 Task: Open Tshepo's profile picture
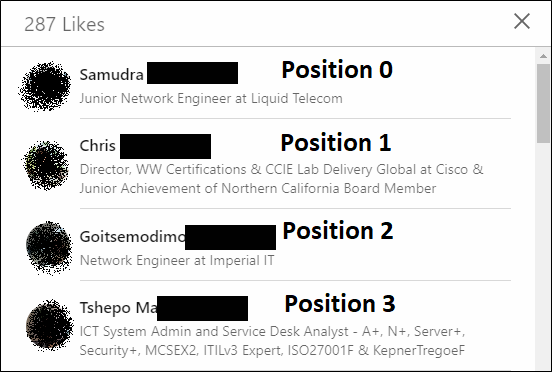point(50,325)
